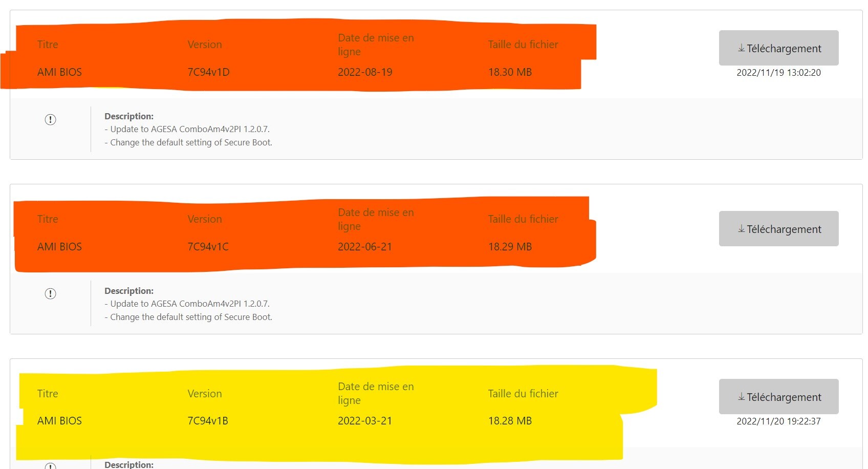Download BIOS version 7C94v1B
868x469 pixels.
click(x=778, y=397)
